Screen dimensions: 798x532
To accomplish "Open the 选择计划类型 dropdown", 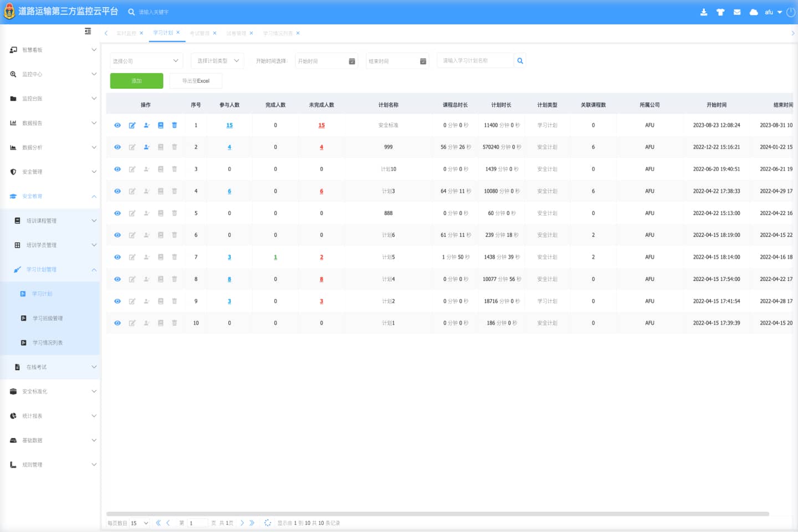I will click(218, 61).
